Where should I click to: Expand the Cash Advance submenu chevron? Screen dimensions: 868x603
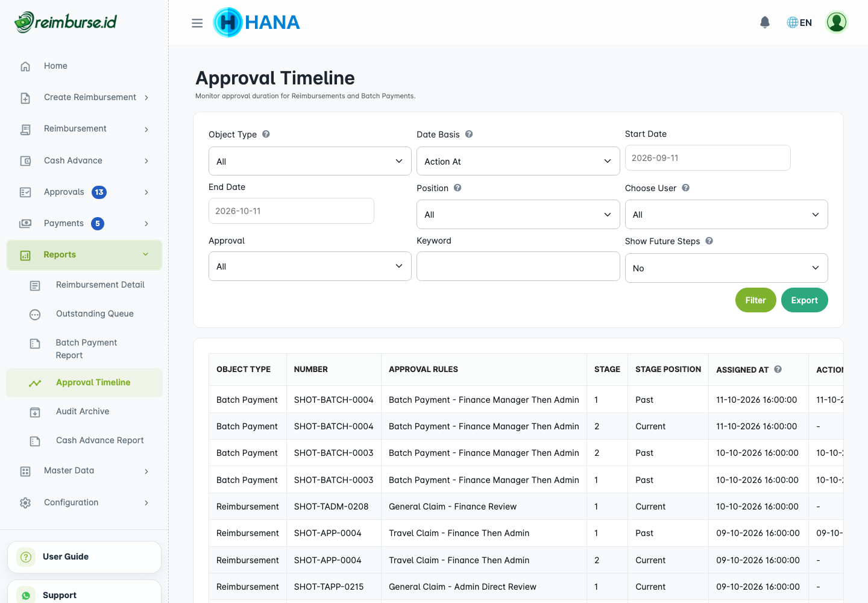(146, 161)
